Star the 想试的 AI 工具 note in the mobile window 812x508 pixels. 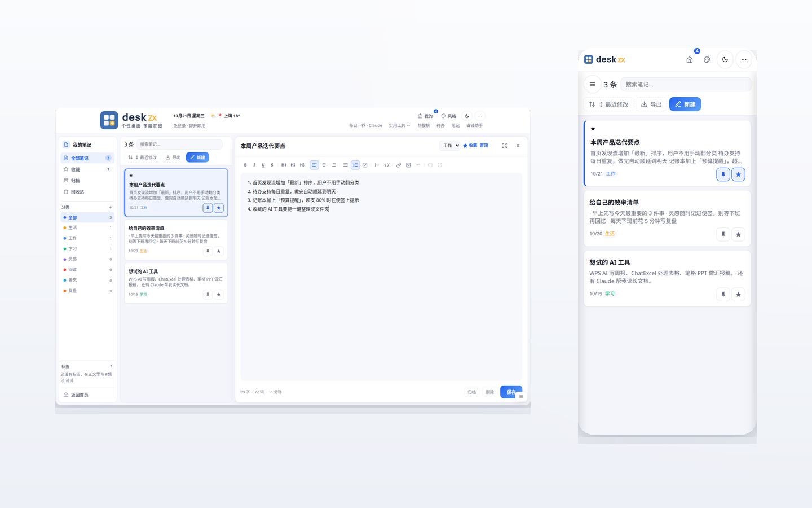click(x=738, y=294)
